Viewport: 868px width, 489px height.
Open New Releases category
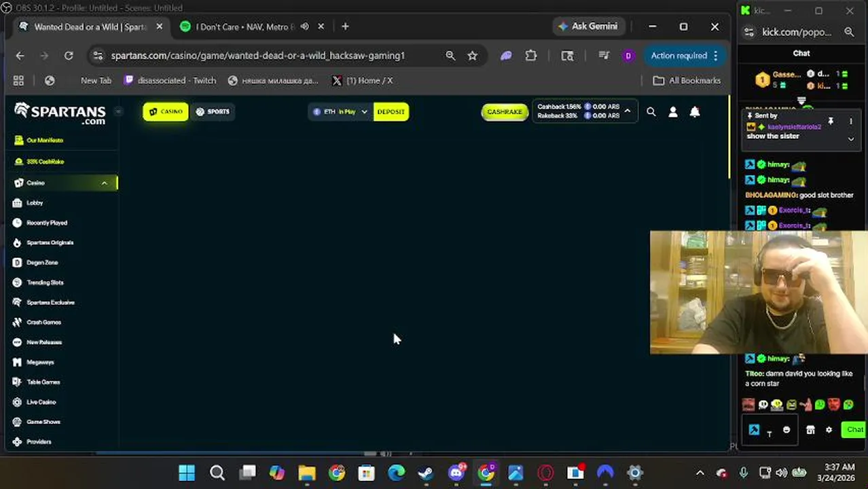(x=44, y=342)
